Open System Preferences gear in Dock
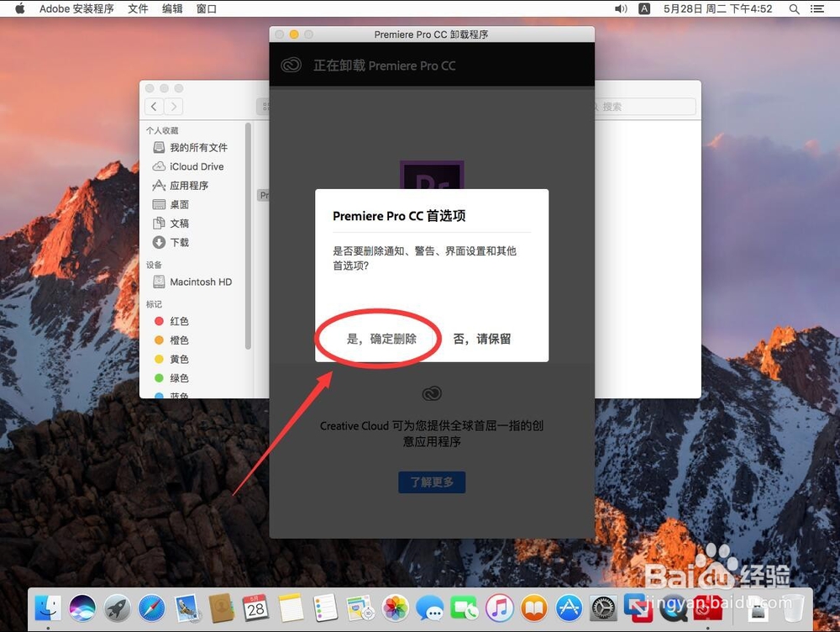 click(604, 608)
